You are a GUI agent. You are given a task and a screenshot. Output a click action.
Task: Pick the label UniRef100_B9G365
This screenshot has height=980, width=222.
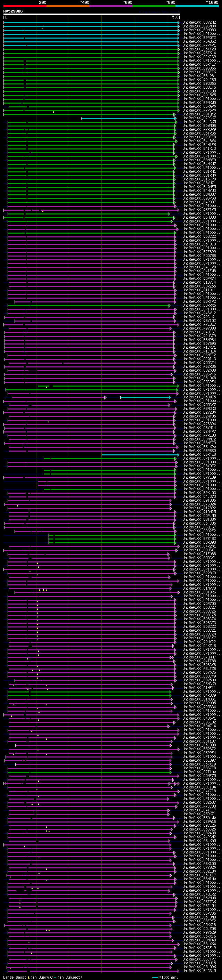199,83
